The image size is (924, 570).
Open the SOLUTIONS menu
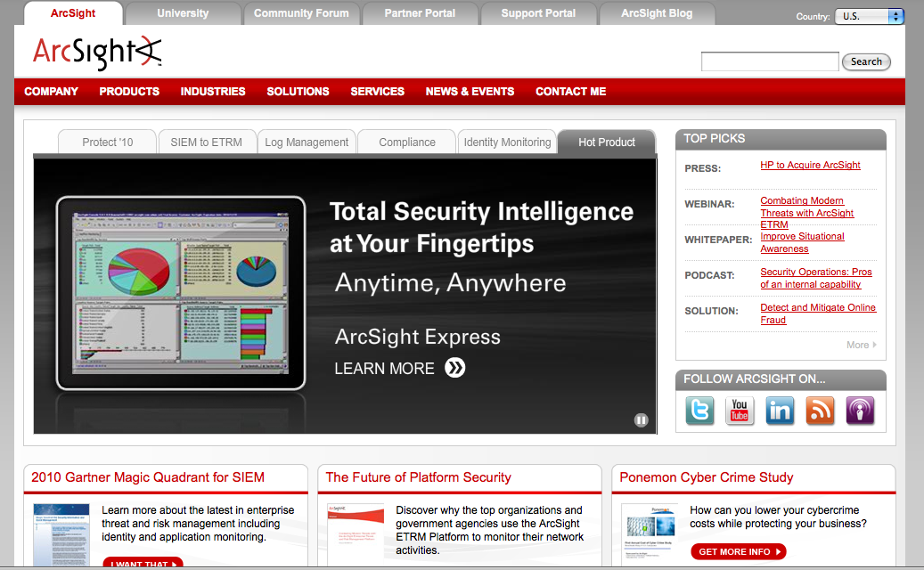tap(298, 91)
